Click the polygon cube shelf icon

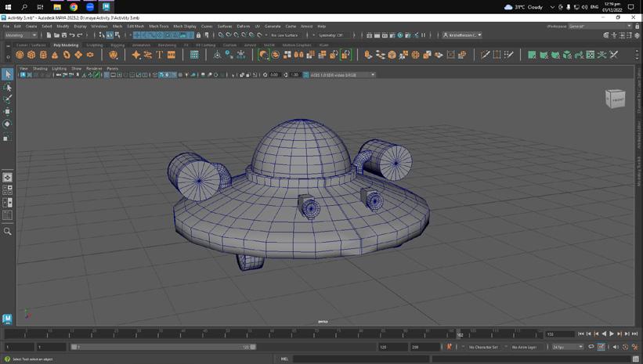31,55
